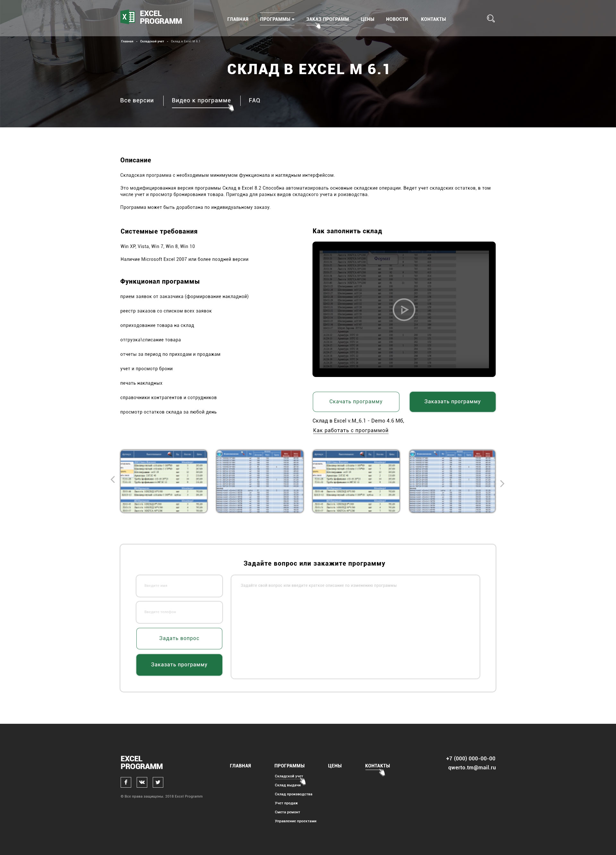This screenshot has height=855, width=616.
Task: Go to Цены in top navigation
Action: [x=367, y=19]
